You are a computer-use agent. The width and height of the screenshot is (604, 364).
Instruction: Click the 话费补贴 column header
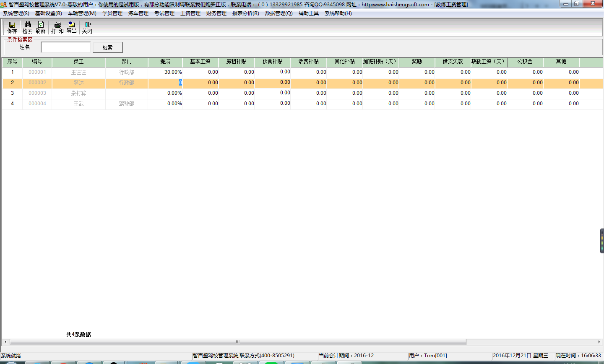[x=309, y=62]
